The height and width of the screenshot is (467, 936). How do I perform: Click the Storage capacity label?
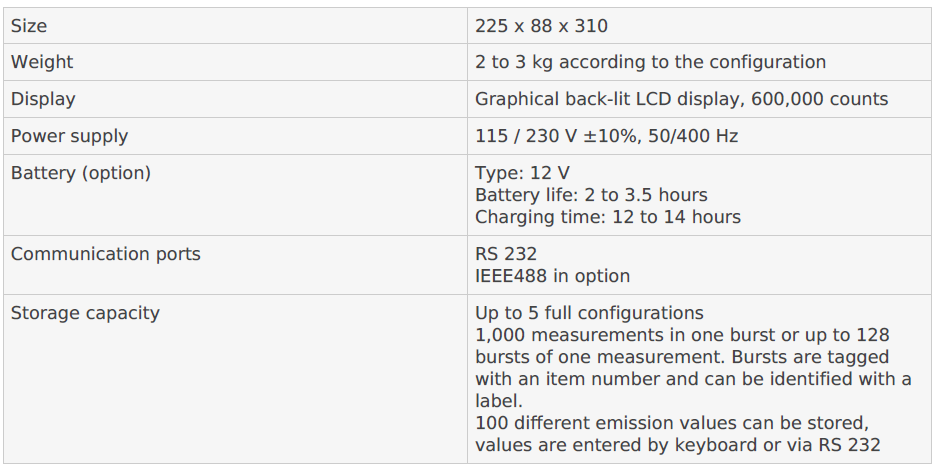85,313
